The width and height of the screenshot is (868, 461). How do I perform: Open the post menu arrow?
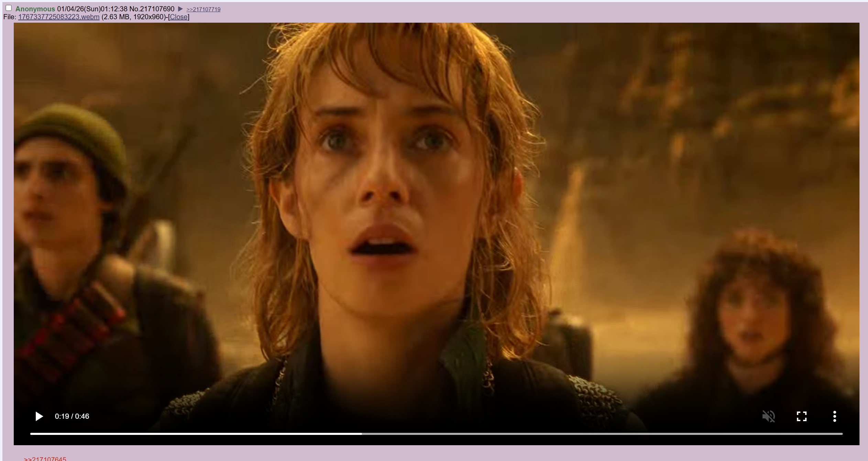[180, 9]
